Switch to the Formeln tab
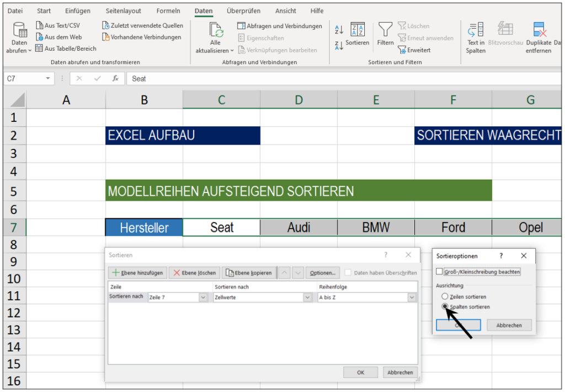The image size is (565, 392). (x=168, y=11)
